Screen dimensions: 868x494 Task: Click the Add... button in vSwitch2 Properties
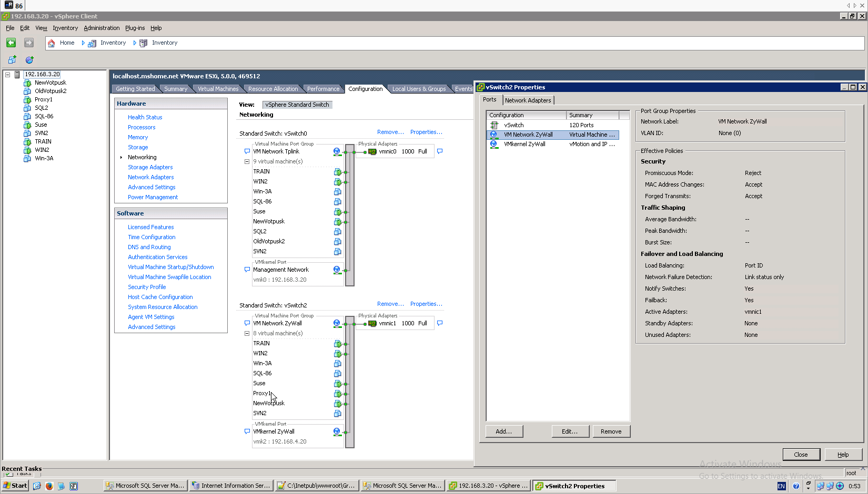coord(504,431)
